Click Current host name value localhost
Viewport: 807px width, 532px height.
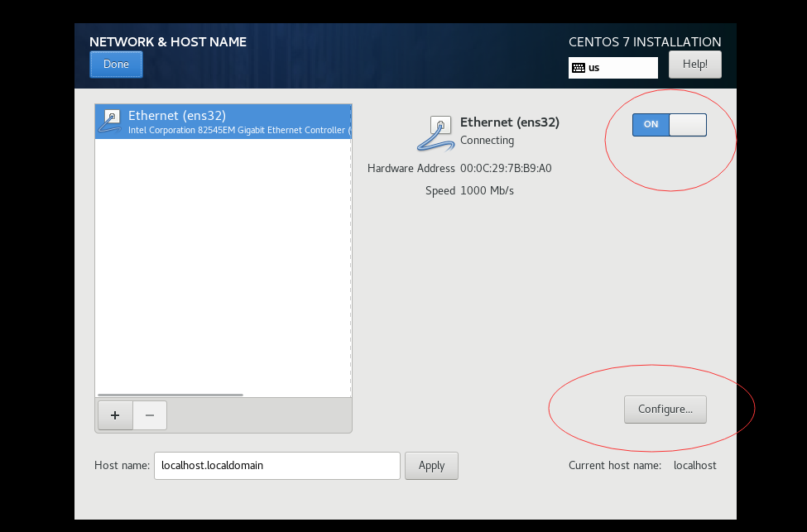(694, 466)
